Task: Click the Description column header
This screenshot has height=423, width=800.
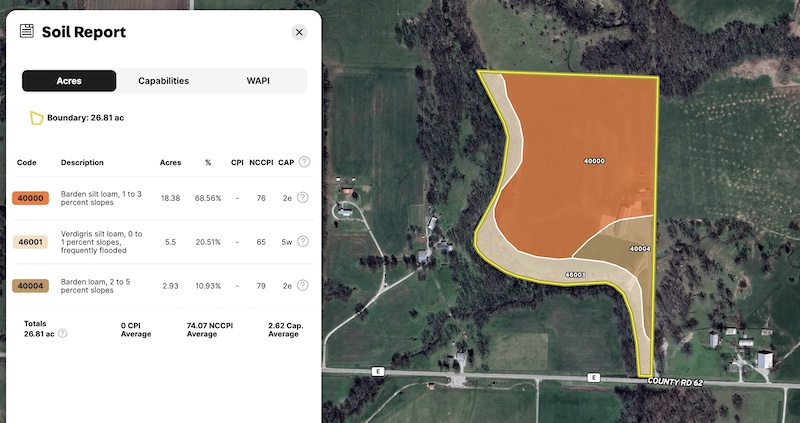Action: [x=82, y=162]
